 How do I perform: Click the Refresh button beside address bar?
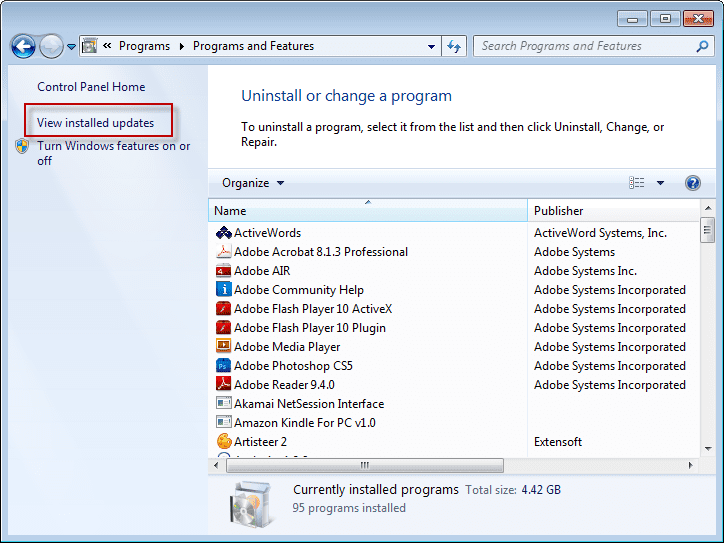(x=454, y=46)
